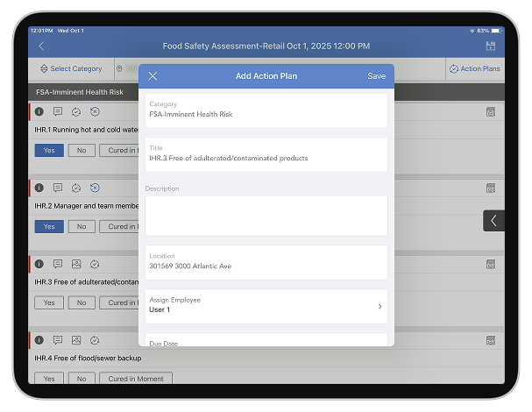
Task: Close the Add Action Plan dialog
Action: click(153, 76)
